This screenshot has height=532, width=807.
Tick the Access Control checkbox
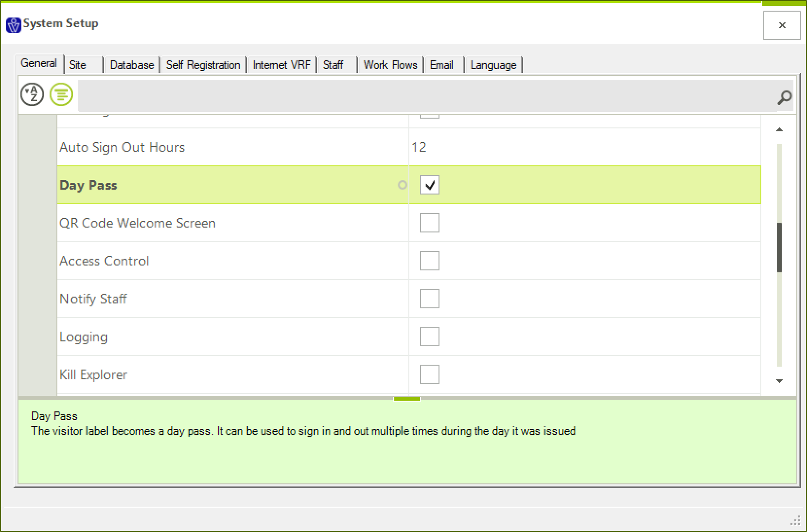pos(429,261)
